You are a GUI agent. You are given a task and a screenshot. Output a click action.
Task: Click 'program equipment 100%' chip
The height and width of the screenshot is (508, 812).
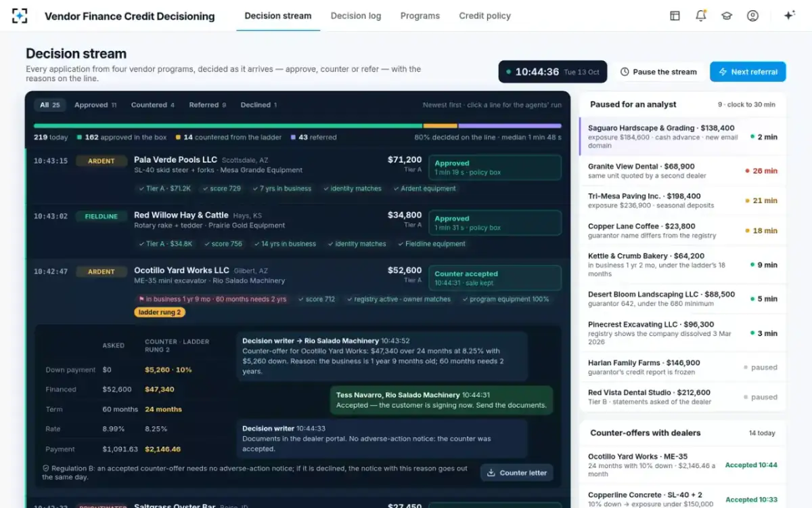[506, 299]
